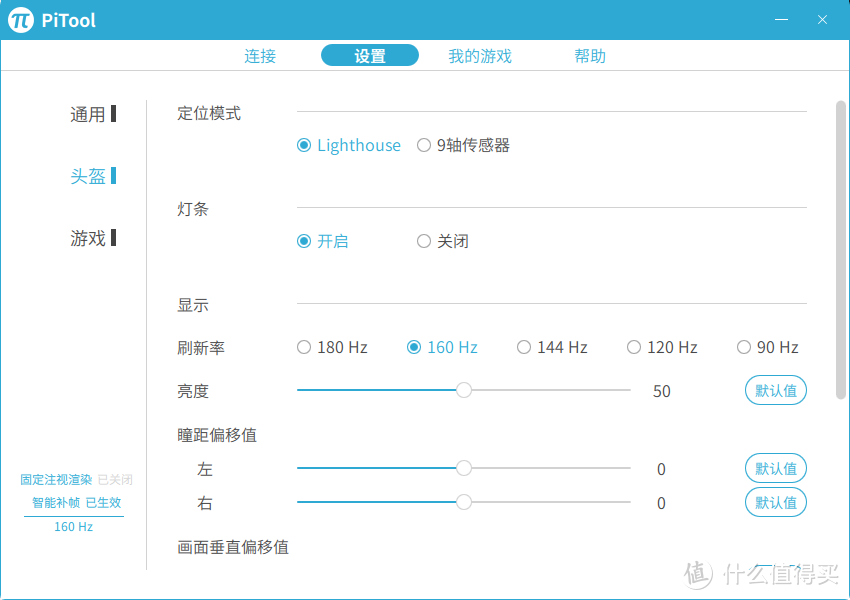Image resolution: width=850 pixels, height=600 pixels.
Task: Minimize the PiTool window
Action: [x=783, y=20]
